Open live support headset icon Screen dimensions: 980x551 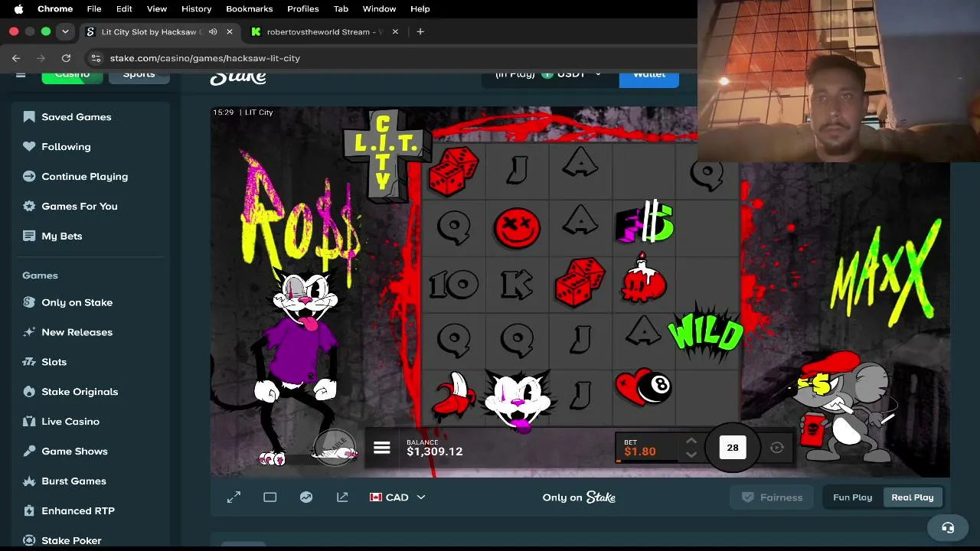(x=948, y=527)
